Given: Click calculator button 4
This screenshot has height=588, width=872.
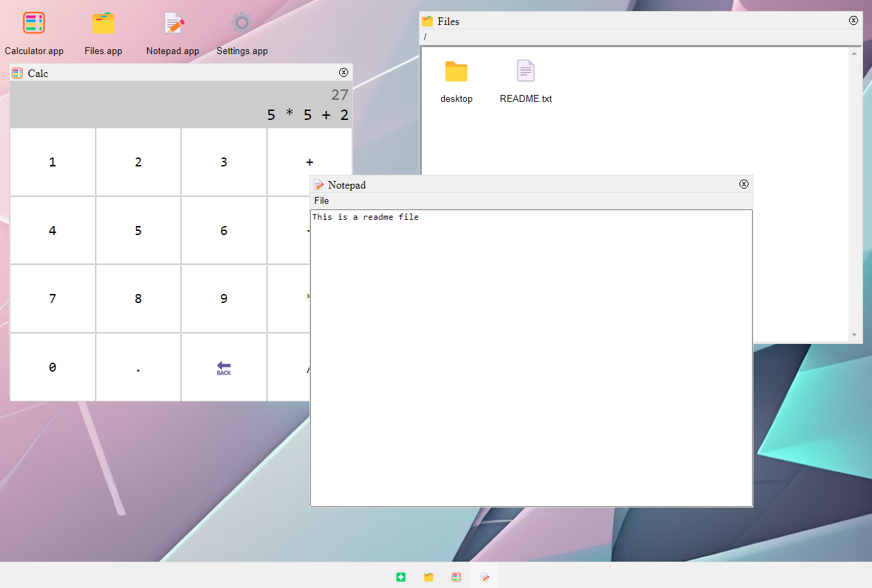Looking at the screenshot, I should [x=53, y=230].
